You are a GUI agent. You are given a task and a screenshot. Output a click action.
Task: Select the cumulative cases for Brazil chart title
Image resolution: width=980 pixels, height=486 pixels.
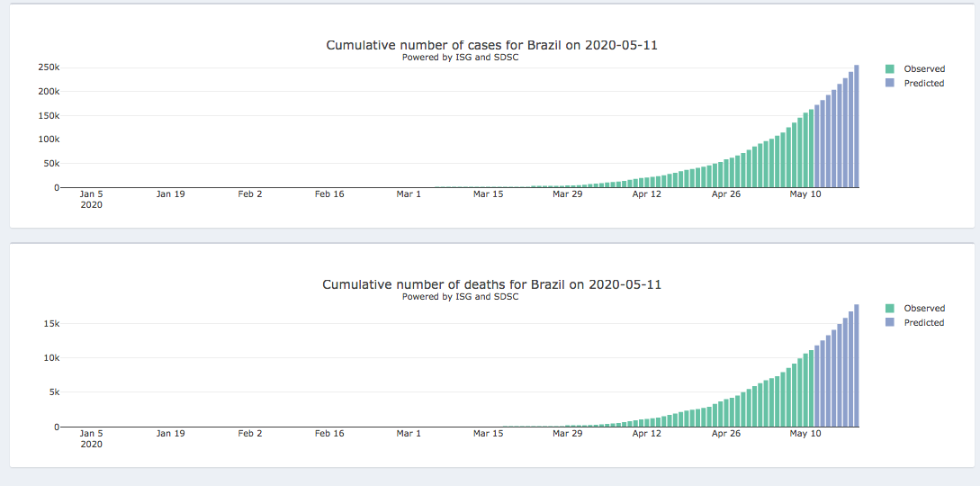[491, 45]
